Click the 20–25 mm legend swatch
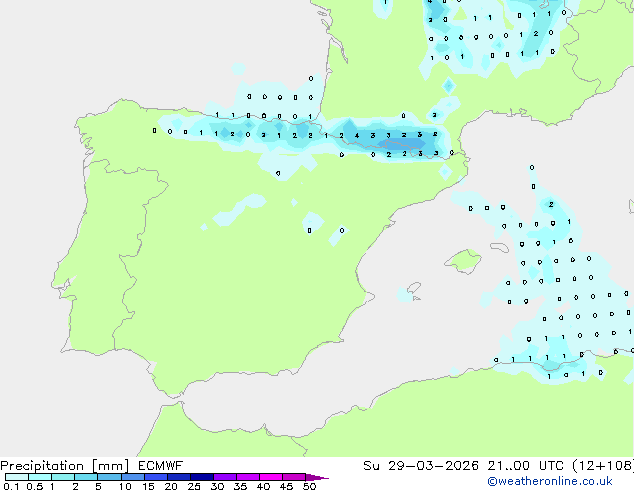 coord(179,477)
